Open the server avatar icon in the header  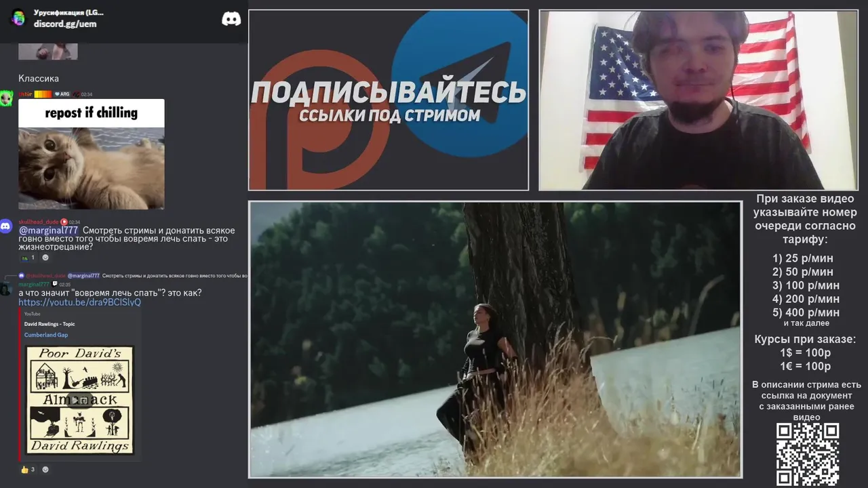(18, 18)
